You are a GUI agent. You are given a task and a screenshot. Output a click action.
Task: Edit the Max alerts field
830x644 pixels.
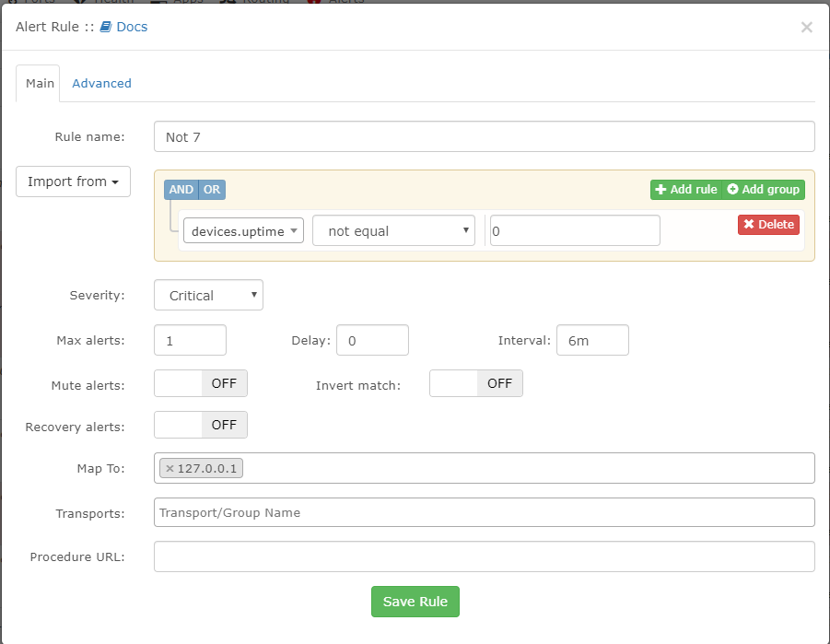(190, 340)
